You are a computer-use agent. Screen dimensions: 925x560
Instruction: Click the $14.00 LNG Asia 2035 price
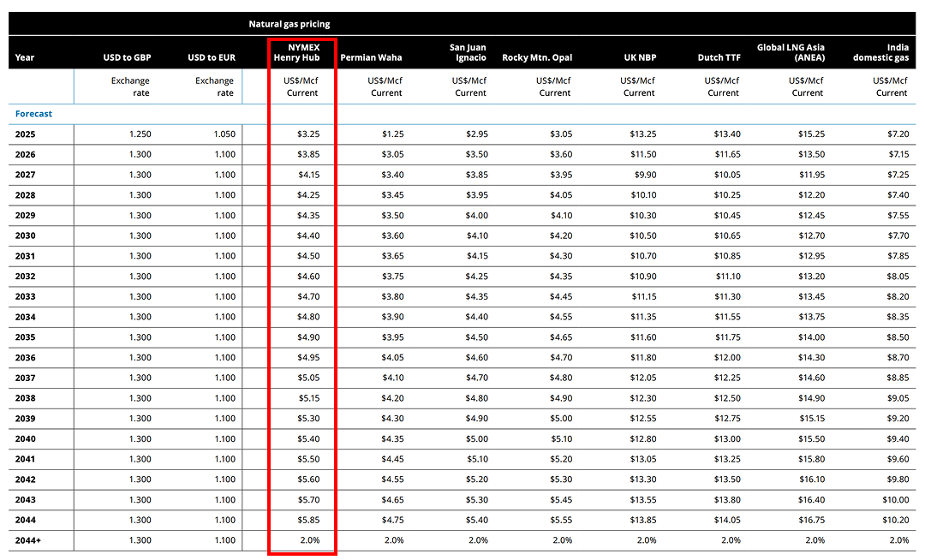(812, 337)
